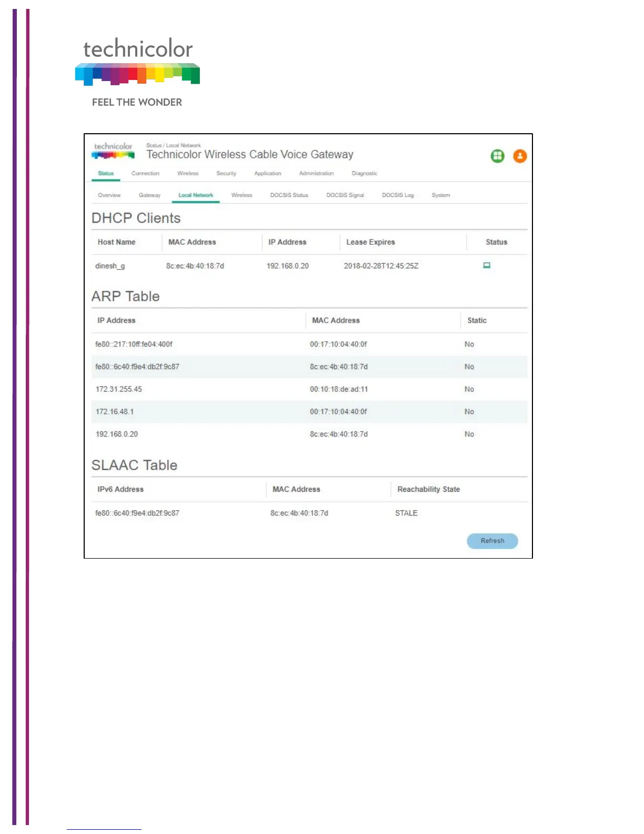This screenshot has height=834, width=644.
Task: Switch to the Connection tab
Action: pos(145,173)
